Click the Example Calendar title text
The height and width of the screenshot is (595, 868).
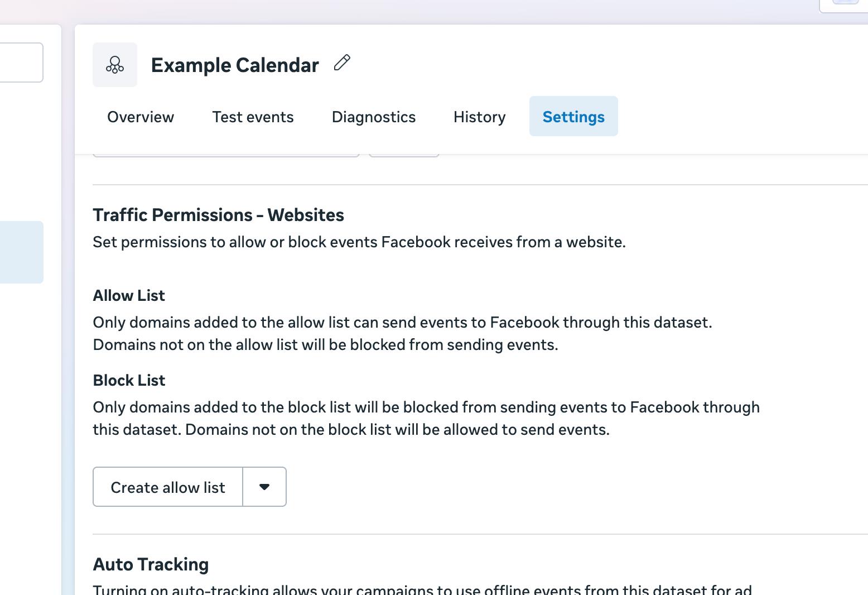click(235, 65)
